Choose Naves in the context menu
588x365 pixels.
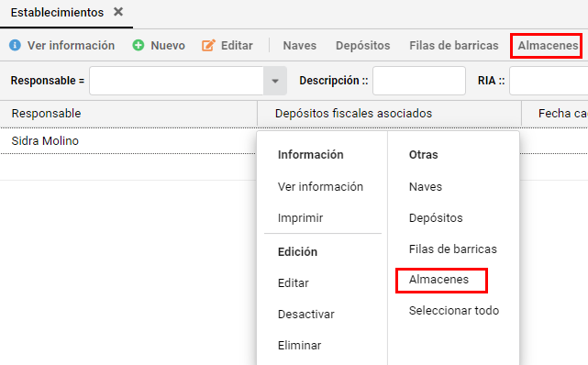click(426, 186)
